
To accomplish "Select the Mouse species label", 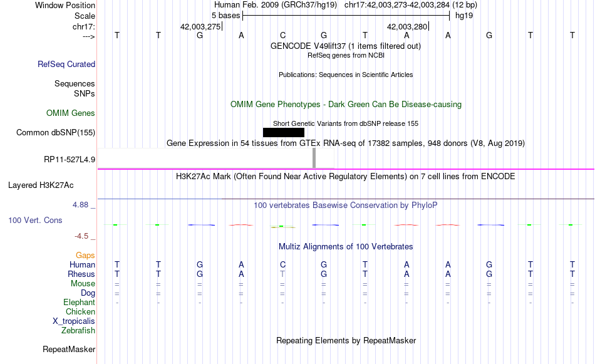I will pos(83,284).
